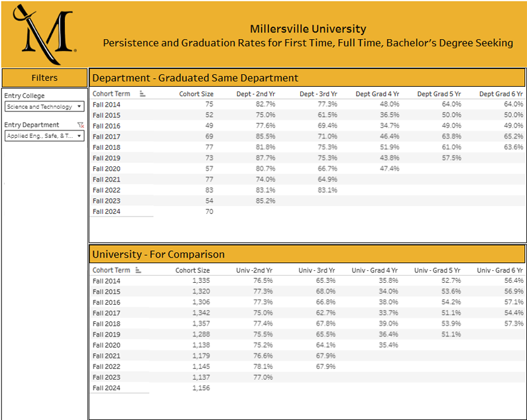Click cohort size 1,335 in University table

coord(201,281)
